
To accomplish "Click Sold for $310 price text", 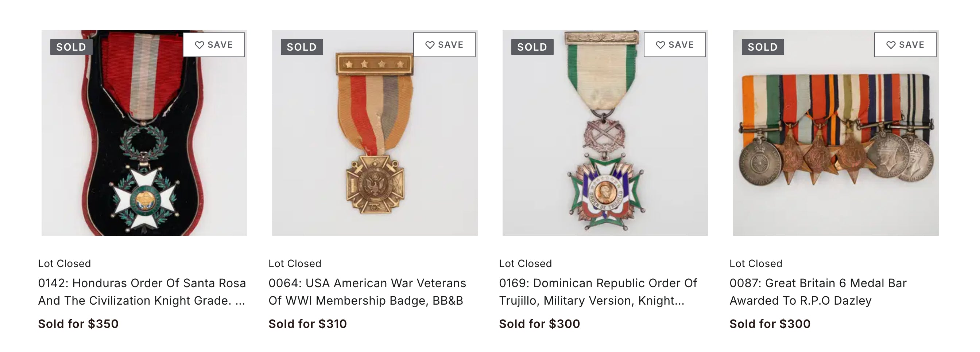I will click(308, 324).
